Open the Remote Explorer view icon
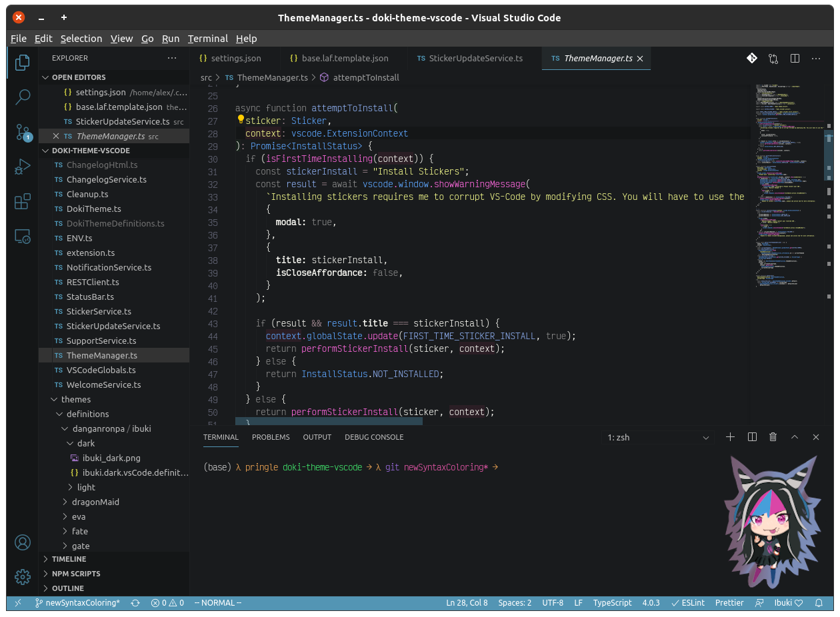Screen dimensions: 840x617 pyautogui.click(x=23, y=236)
